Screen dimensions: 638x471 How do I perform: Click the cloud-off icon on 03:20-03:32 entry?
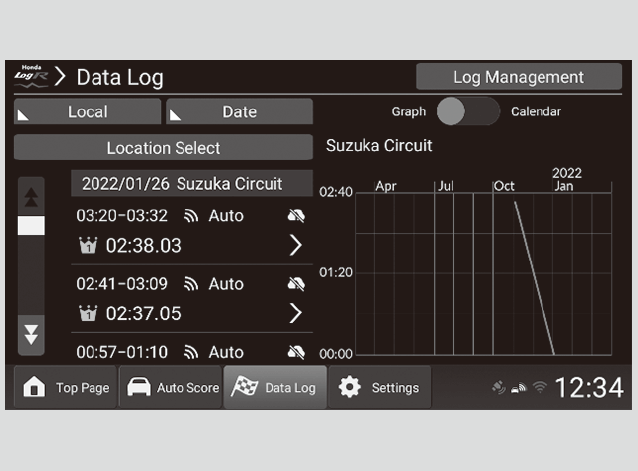click(295, 216)
